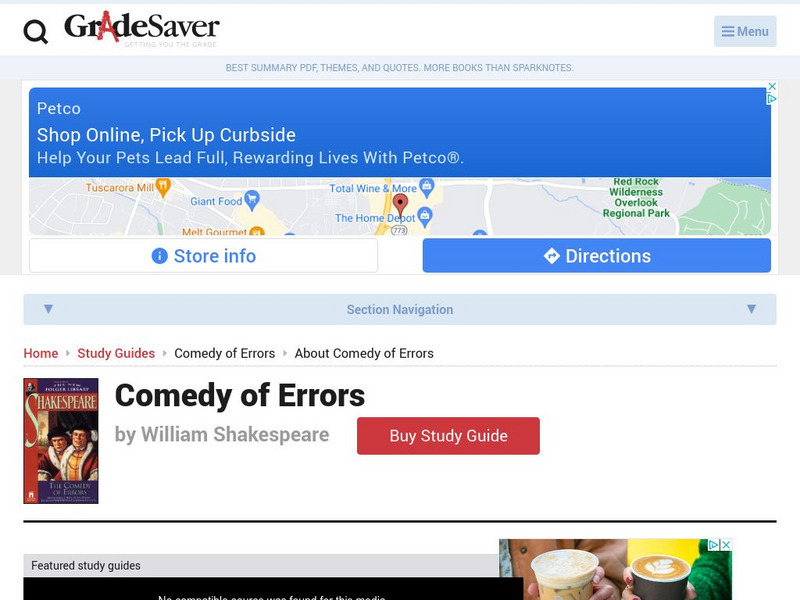Get Directions from the ad
Viewport: 800px width, 600px height.
(596, 256)
